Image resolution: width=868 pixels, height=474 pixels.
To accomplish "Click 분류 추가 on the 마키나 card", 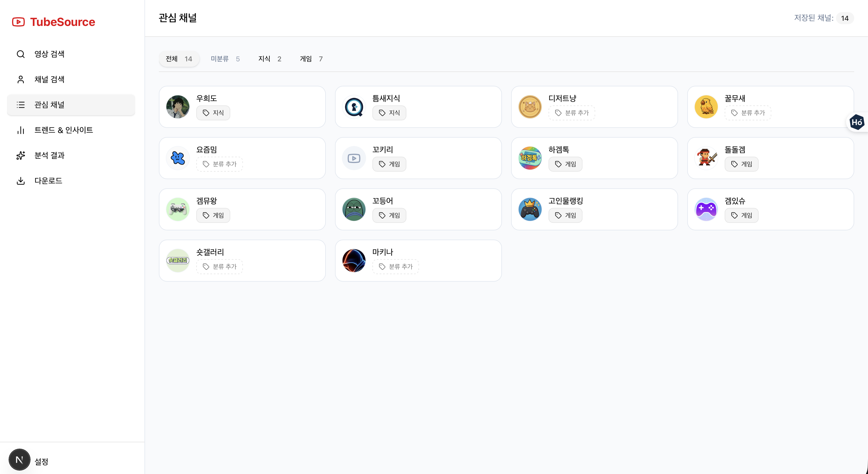I will [396, 266].
